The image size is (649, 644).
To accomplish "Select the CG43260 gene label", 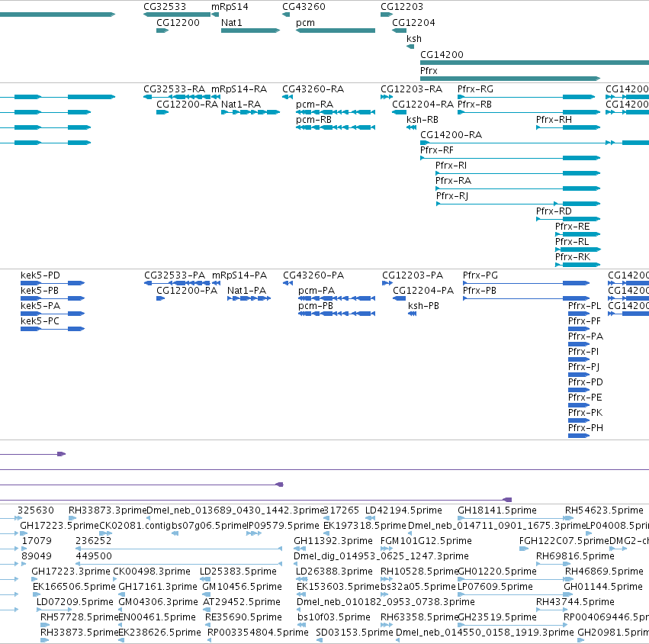I will click(304, 7).
